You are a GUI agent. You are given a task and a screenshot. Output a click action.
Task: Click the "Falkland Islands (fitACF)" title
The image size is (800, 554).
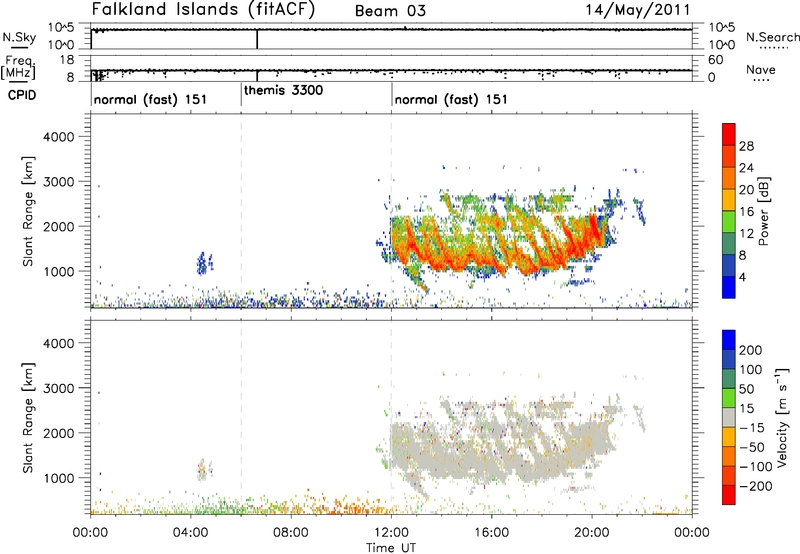[203, 10]
